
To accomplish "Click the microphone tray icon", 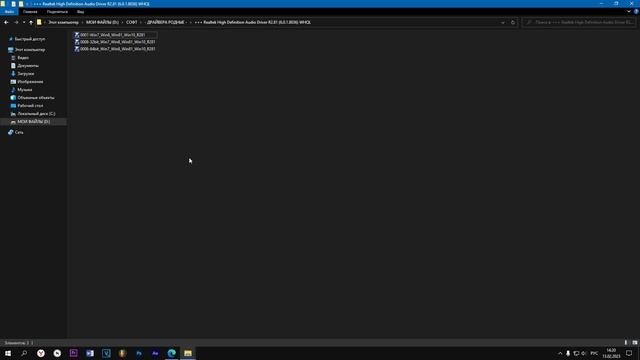I will (x=568, y=353).
